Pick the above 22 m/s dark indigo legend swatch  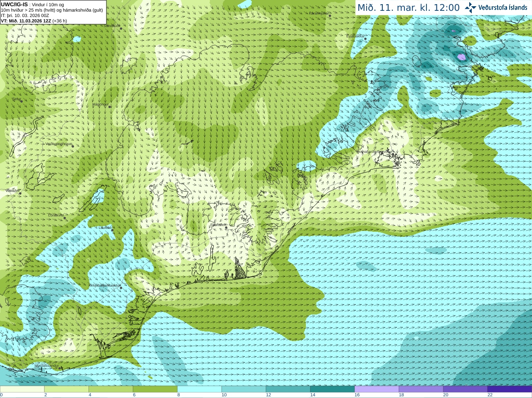pos(510,389)
